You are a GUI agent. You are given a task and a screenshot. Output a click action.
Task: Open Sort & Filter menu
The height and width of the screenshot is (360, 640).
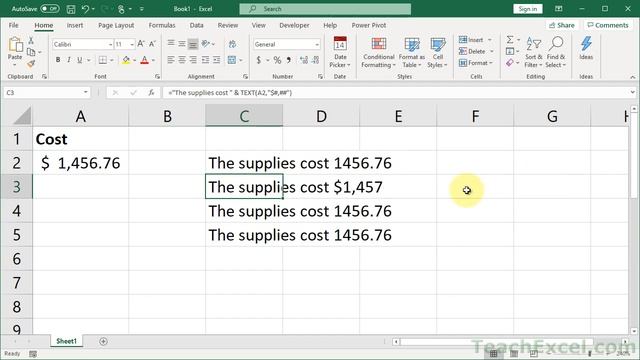point(533,52)
